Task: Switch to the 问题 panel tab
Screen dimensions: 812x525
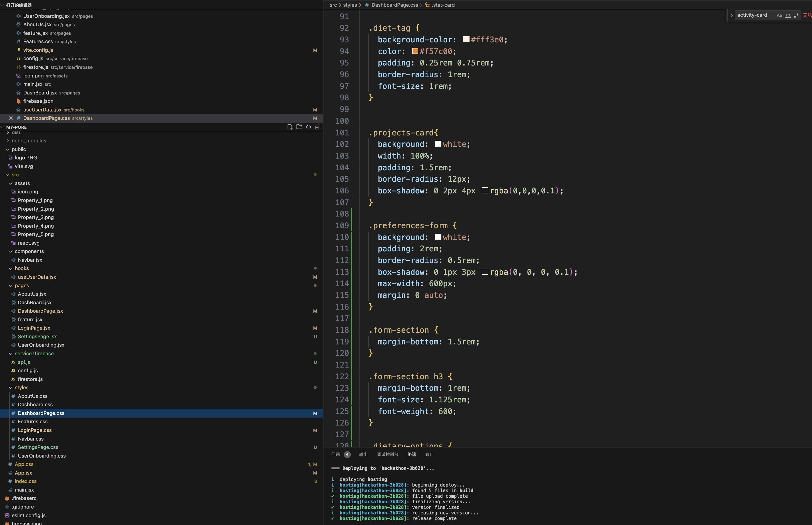Action: pos(336,454)
